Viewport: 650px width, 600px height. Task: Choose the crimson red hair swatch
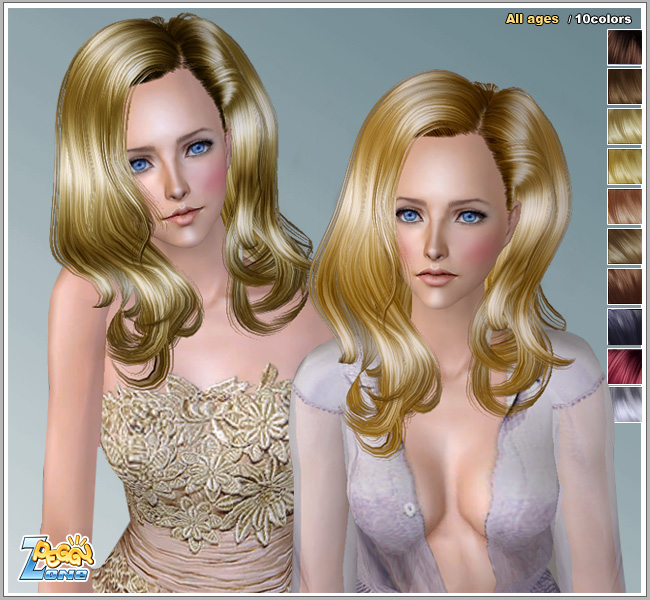[624, 366]
